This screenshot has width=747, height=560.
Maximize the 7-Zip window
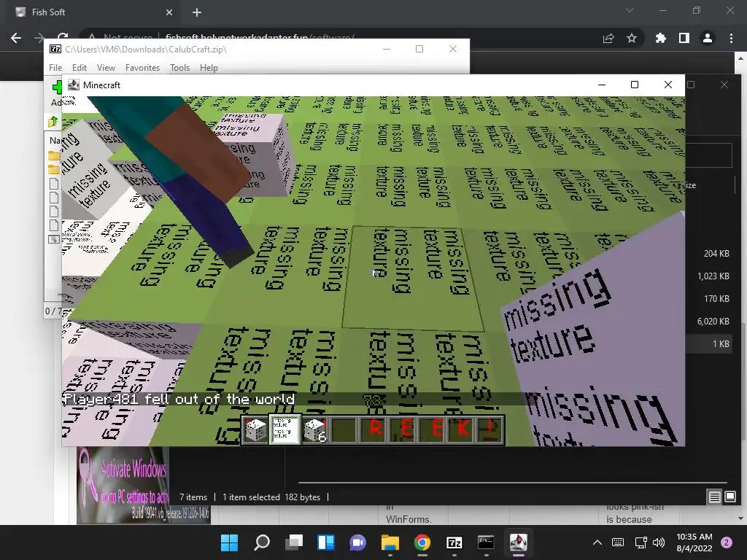pos(419,49)
